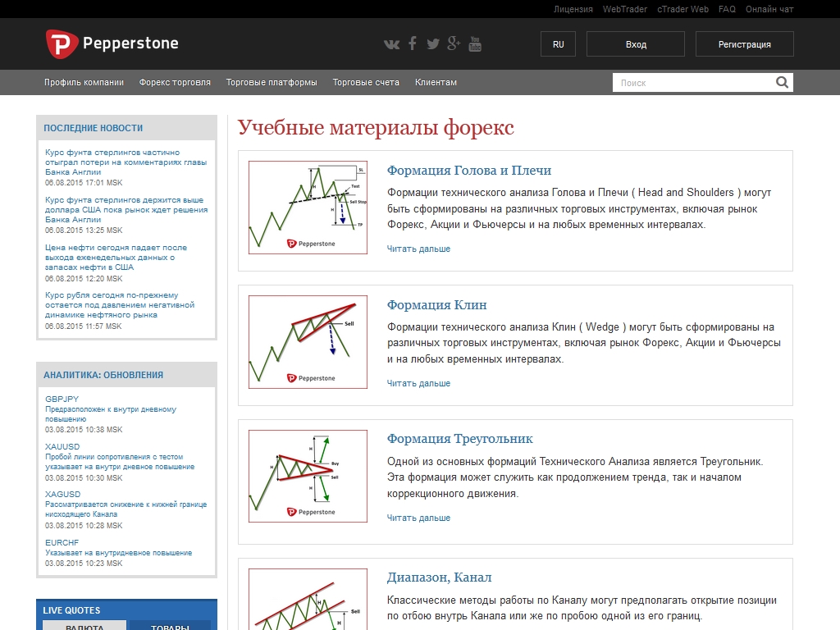Open the Head and Shoulders chart thumbnail
Image resolution: width=840 pixels, height=630 pixels.
click(x=308, y=208)
